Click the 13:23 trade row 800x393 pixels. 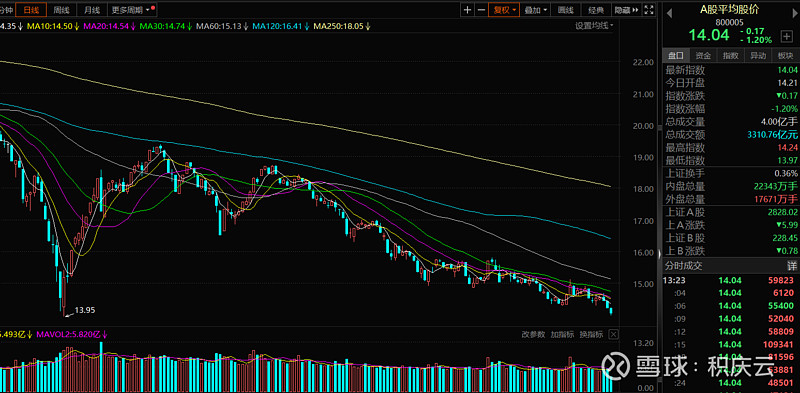[x=731, y=280]
